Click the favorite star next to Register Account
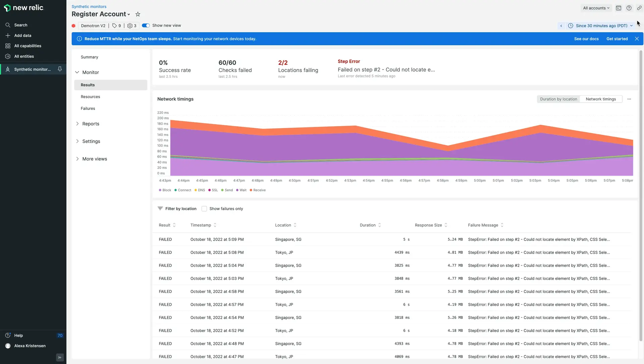 [x=138, y=14]
